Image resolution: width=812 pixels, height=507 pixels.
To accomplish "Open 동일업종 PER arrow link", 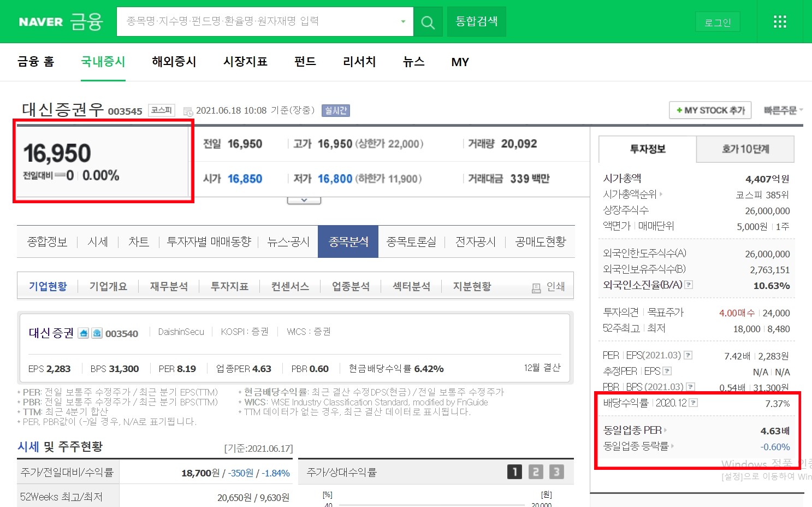I will [x=665, y=431].
